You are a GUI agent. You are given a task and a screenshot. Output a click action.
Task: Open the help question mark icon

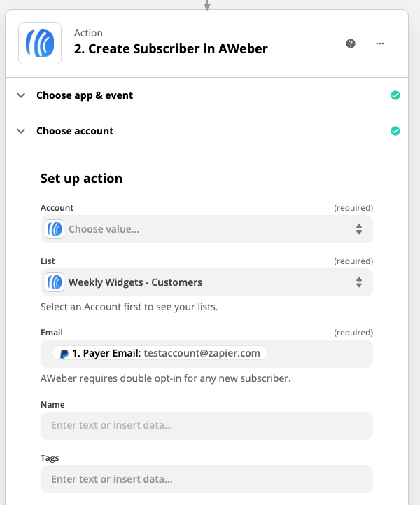coord(351,43)
